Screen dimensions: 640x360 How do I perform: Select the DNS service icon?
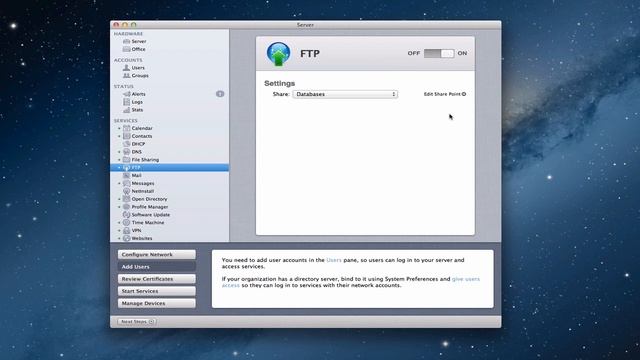point(127,152)
